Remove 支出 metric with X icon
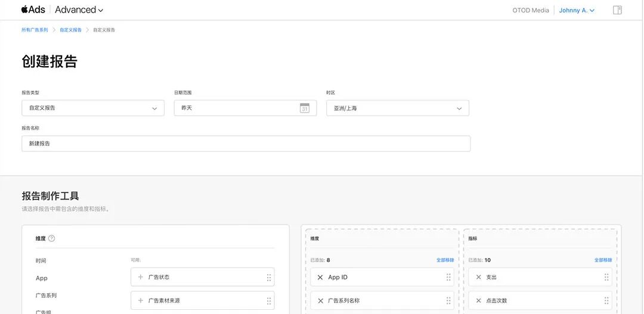The image size is (644, 314). click(478, 278)
